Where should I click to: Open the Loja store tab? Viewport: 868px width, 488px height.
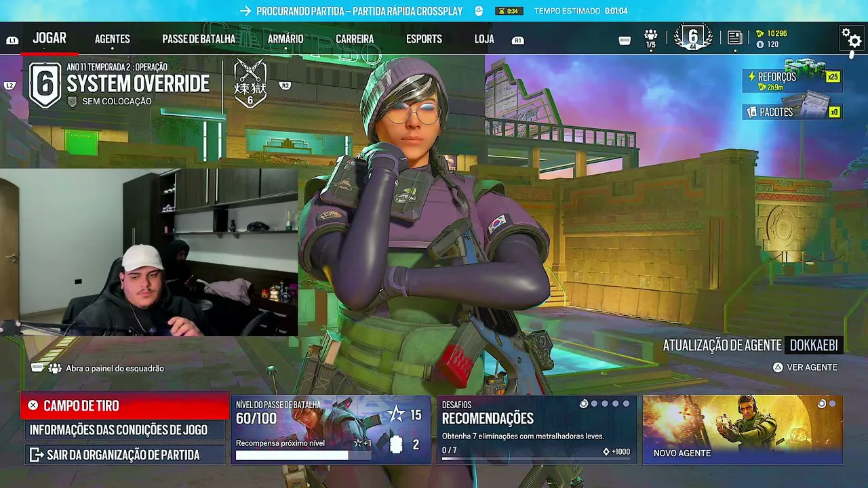click(x=484, y=39)
